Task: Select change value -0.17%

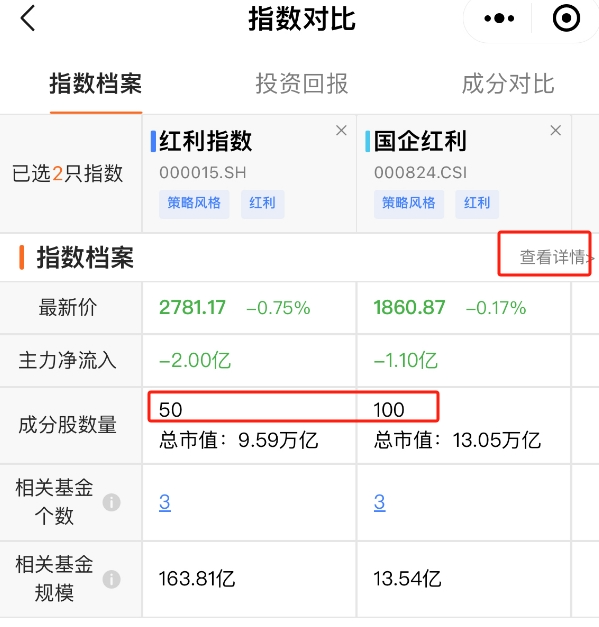Action: coord(496,308)
